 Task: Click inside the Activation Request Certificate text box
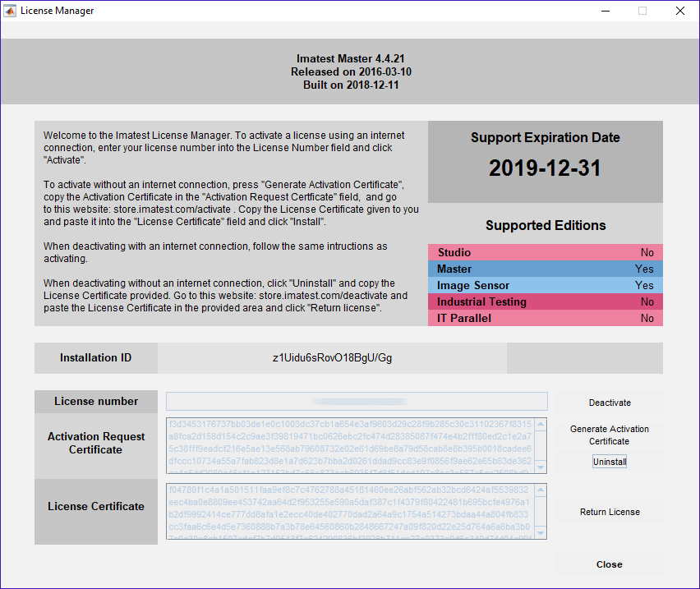351,445
